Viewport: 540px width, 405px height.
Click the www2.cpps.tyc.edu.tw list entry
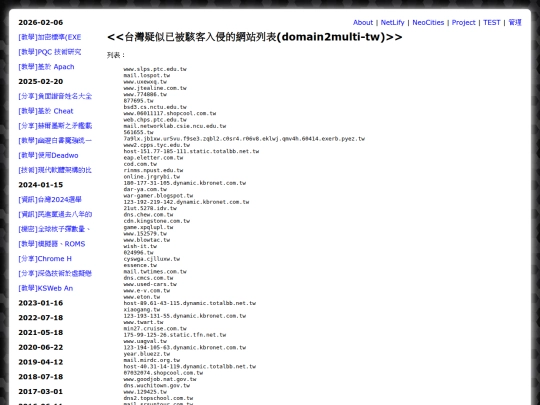pos(157,145)
